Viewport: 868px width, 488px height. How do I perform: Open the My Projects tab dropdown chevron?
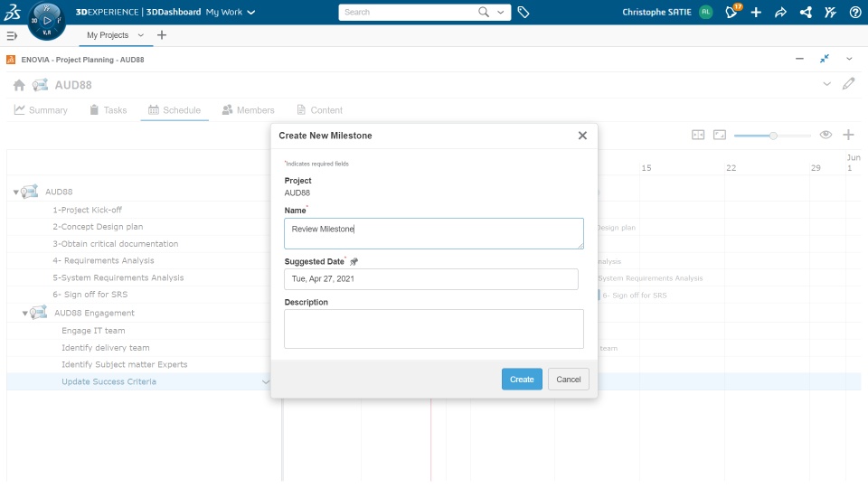pos(141,35)
